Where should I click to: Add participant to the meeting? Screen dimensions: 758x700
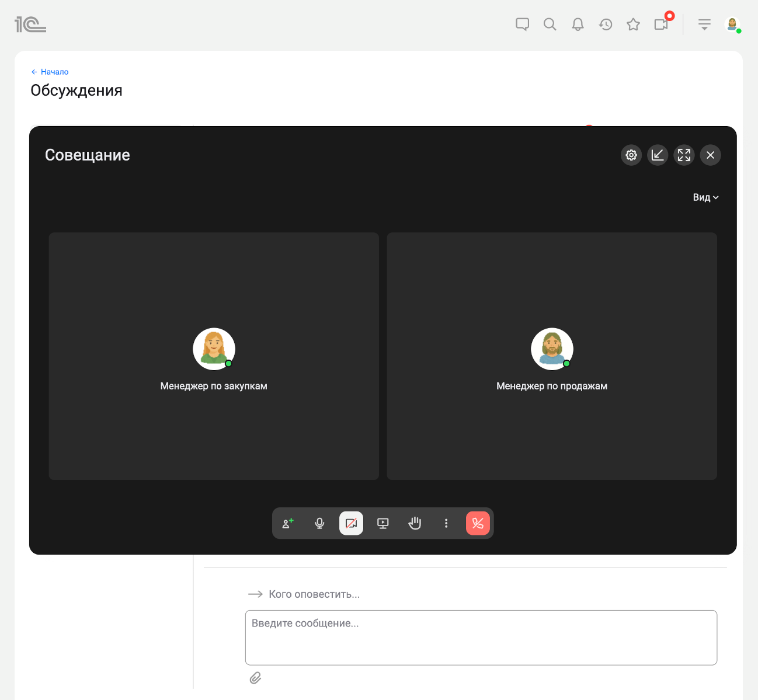pos(288,524)
